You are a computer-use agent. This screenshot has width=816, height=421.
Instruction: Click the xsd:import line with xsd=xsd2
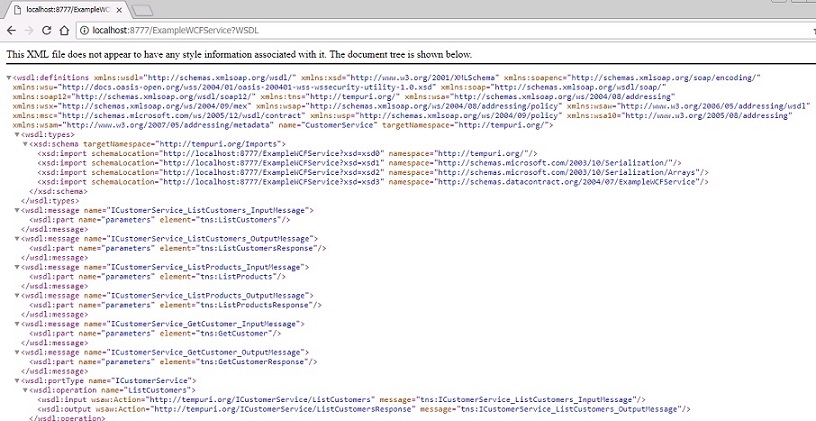pyautogui.click(x=373, y=172)
